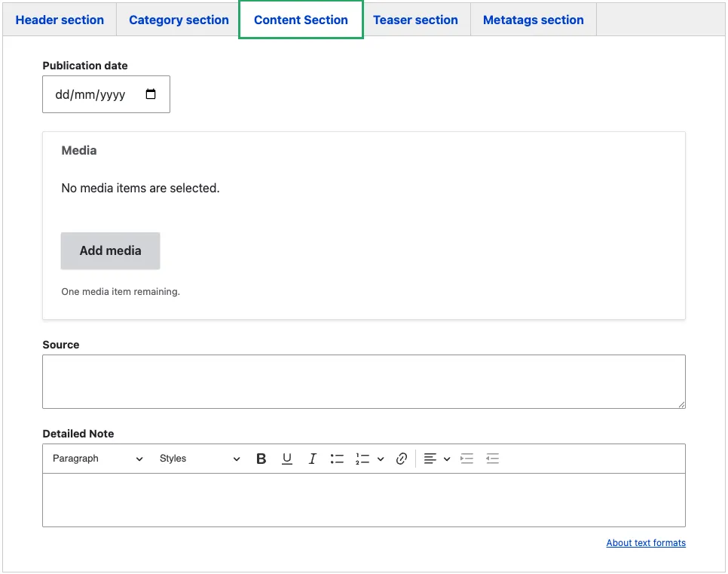
Task: Click into the Source text area
Action: [x=364, y=382]
